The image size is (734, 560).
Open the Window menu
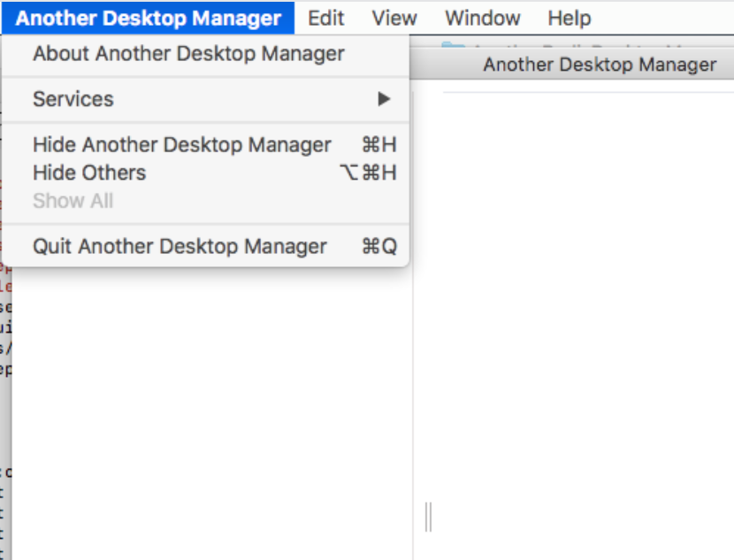481,18
